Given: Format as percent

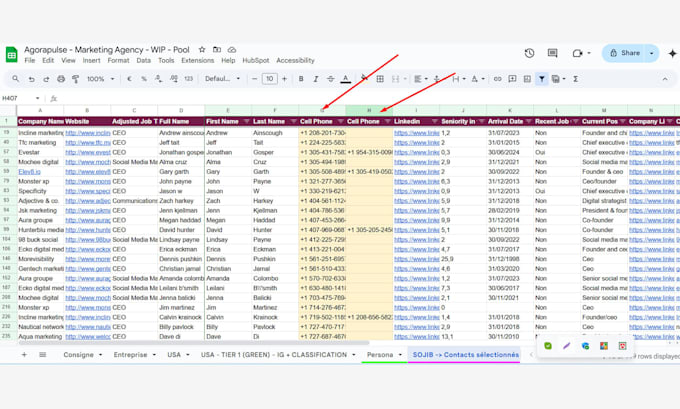Looking at the screenshot, I should 144,79.
